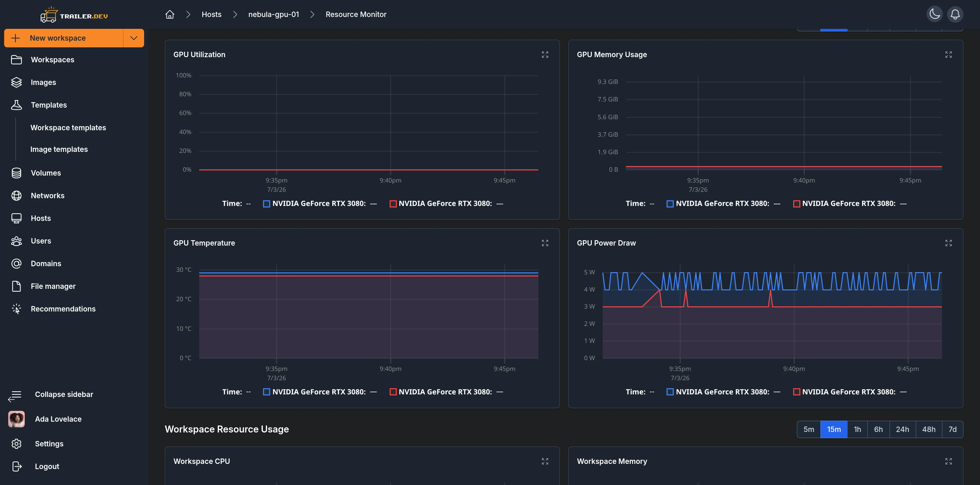Viewport: 980px width, 485px height.
Task: Click the Logout door icon
Action: 17,466
